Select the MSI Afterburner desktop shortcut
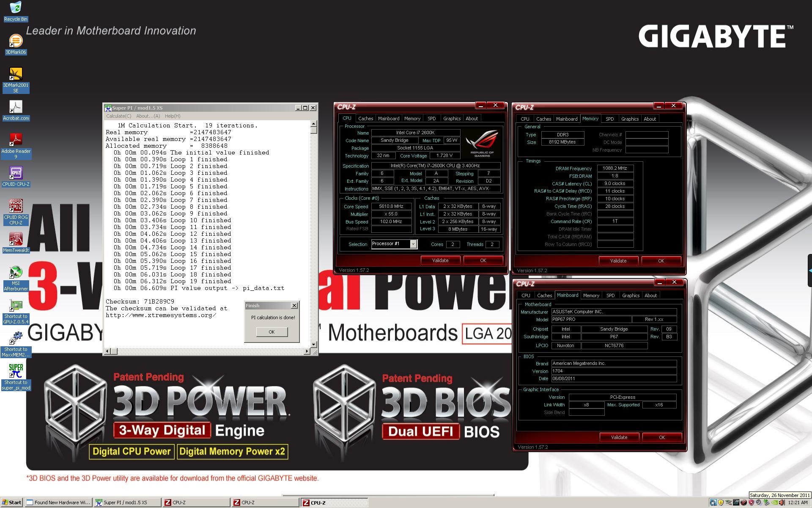 click(16, 278)
